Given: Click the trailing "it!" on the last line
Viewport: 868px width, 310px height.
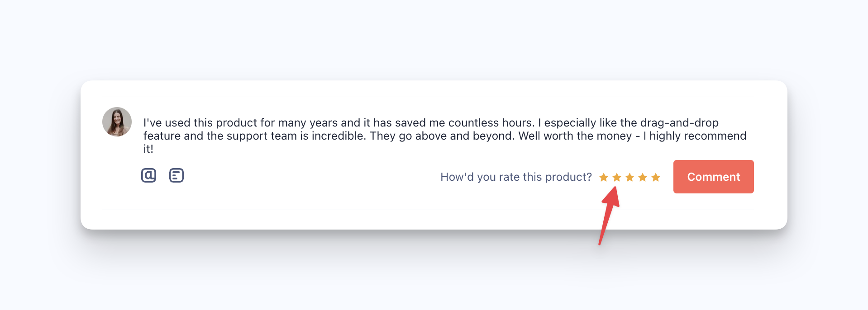Looking at the screenshot, I should pos(148,149).
